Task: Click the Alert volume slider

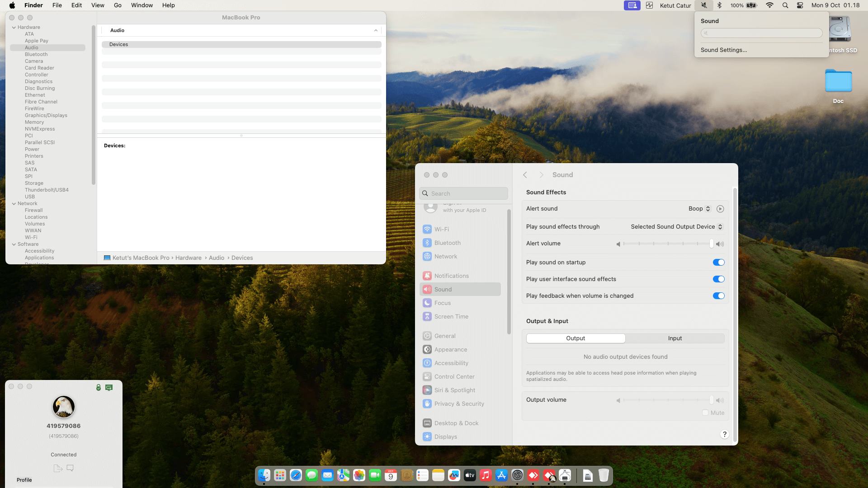Action: 668,244
